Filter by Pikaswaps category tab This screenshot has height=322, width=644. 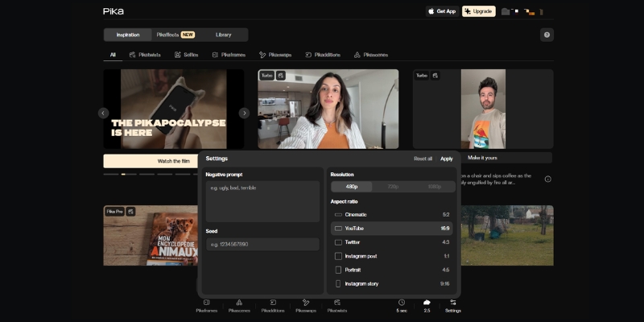(x=275, y=55)
